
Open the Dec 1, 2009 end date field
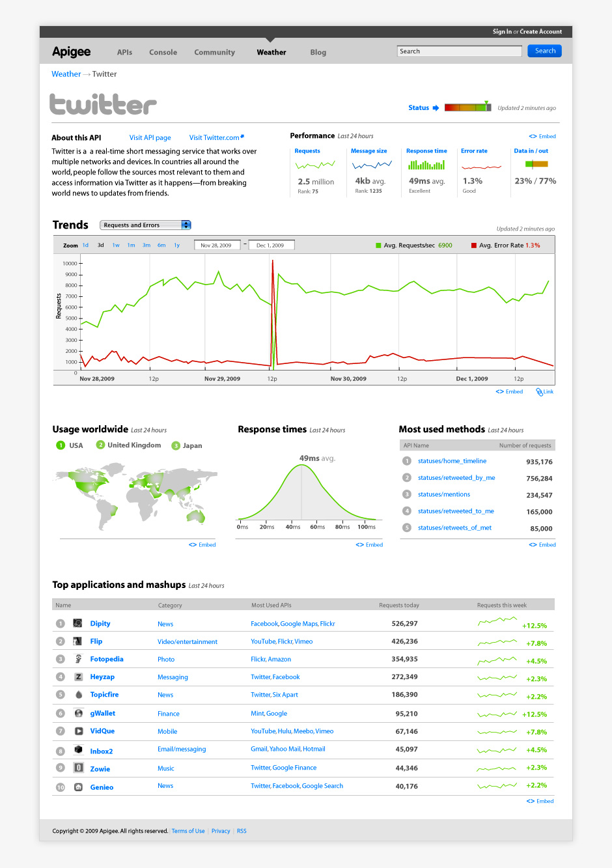tap(271, 245)
